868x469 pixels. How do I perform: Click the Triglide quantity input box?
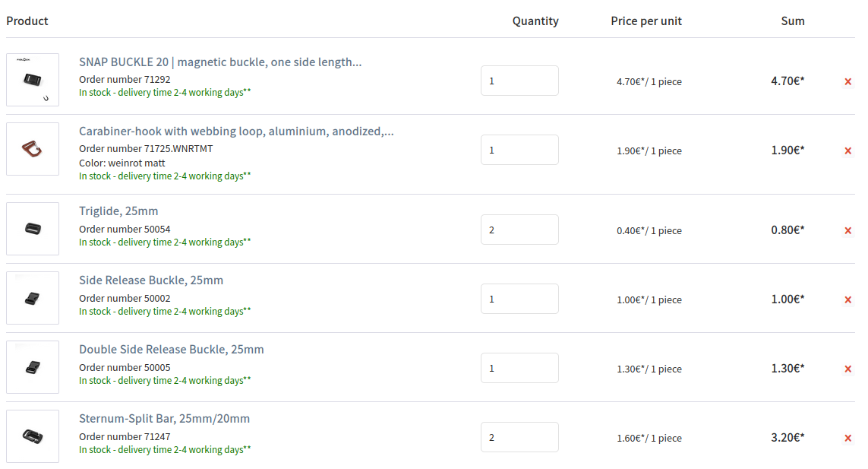click(519, 230)
